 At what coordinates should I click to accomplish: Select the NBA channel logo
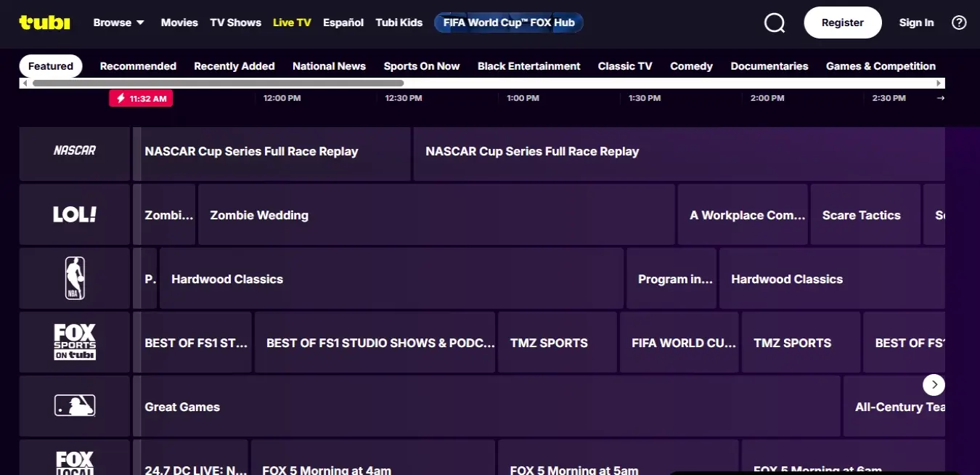coord(75,278)
